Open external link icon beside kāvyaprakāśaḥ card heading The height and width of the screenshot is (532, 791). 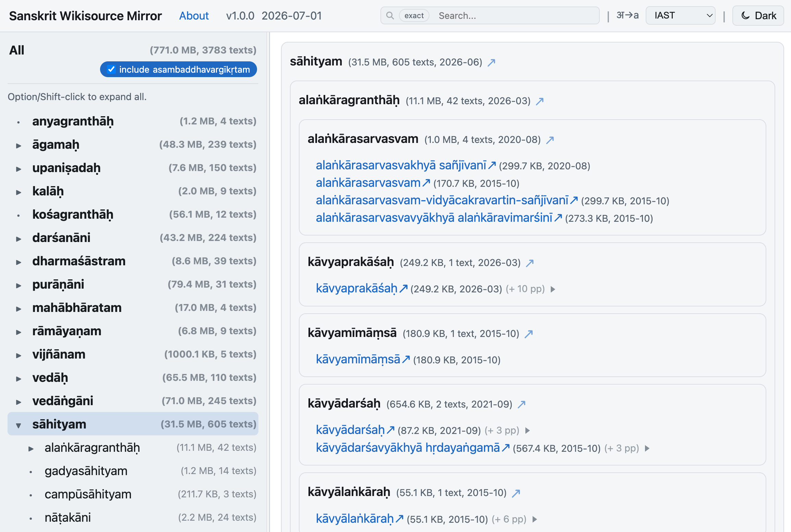point(530,263)
